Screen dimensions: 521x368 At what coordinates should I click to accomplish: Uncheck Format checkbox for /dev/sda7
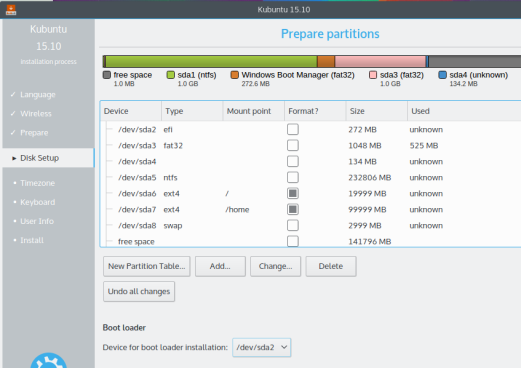[293, 209]
